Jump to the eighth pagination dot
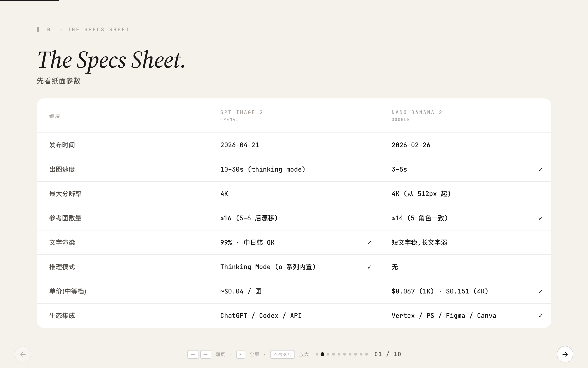This screenshot has width=588, height=368. coord(356,354)
